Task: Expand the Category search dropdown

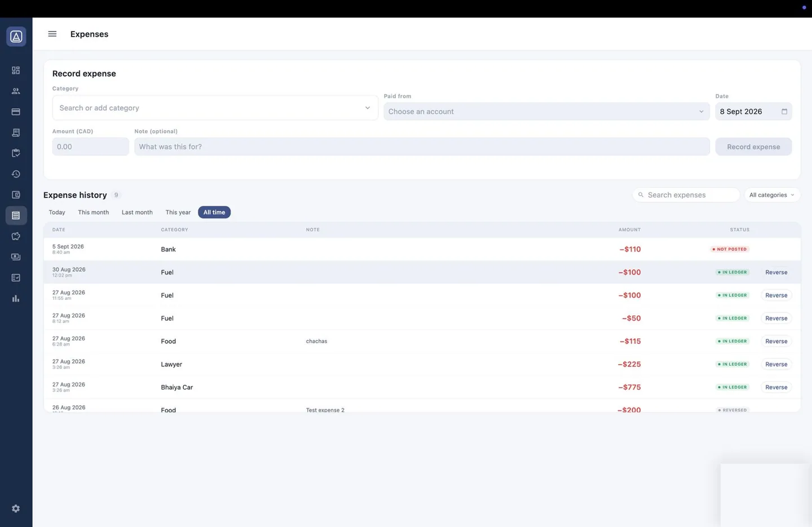Action: coord(215,108)
